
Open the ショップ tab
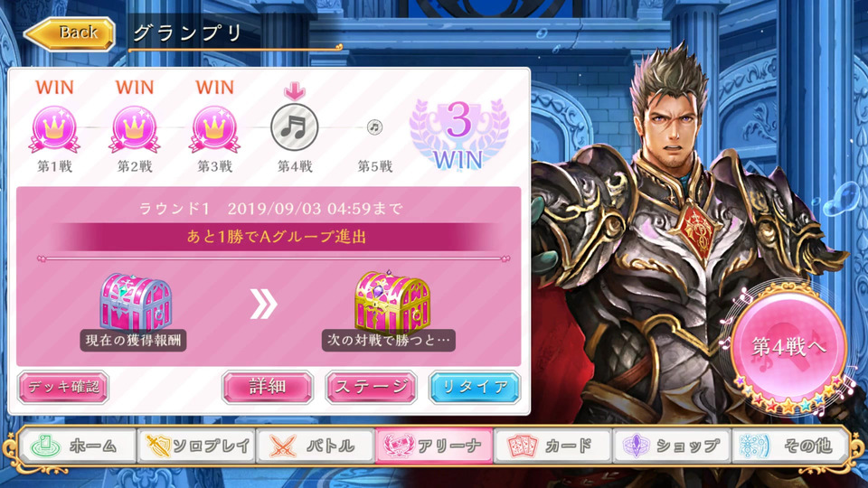tap(672, 446)
